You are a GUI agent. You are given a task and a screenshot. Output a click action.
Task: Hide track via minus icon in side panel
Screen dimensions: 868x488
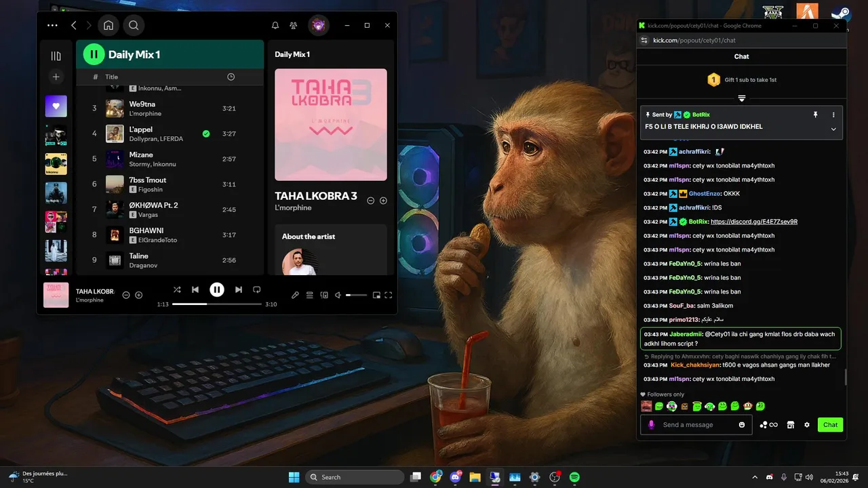371,201
